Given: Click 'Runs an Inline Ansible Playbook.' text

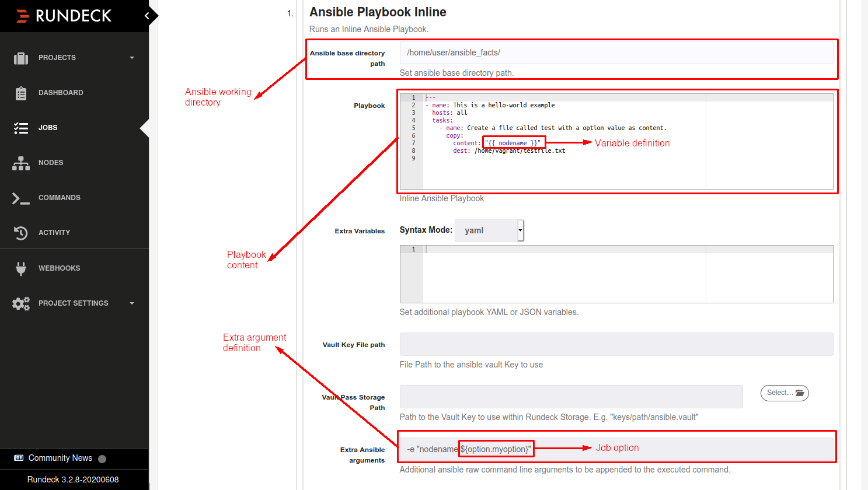Looking at the screenshot, I should 369,29.
